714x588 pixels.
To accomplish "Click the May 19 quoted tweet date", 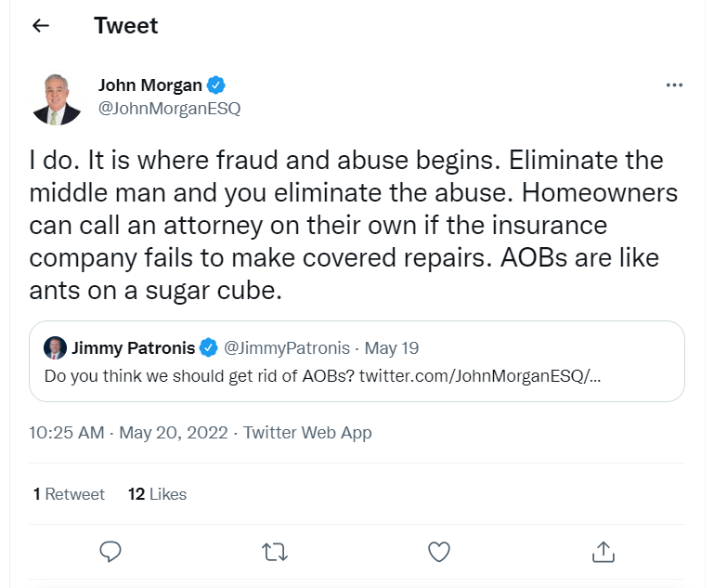I will [391, 348].
